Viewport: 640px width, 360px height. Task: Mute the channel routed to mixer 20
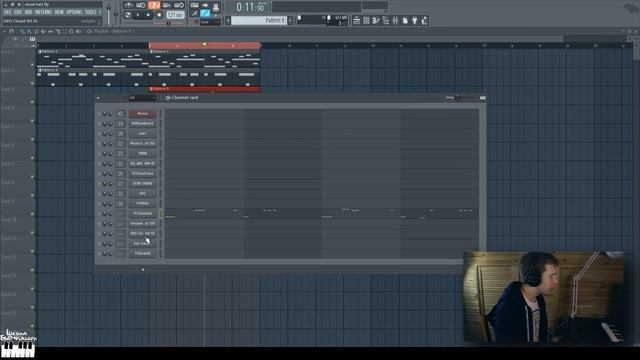pyautogui.click(x=99, y=134)
